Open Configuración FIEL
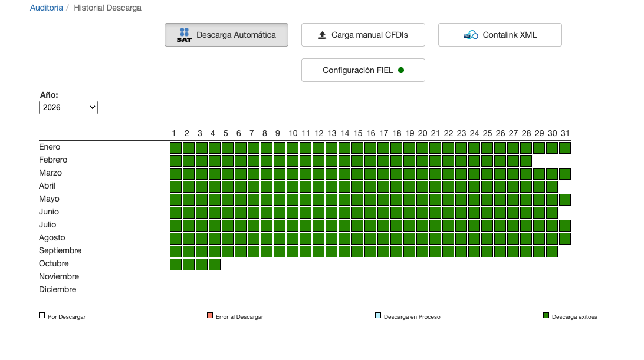644x360 pixels. click(x=363, y=70)
